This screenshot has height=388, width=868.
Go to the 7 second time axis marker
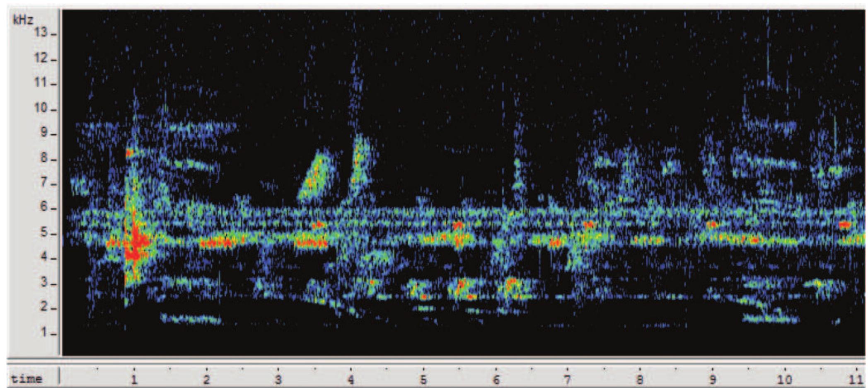point(568,378)
